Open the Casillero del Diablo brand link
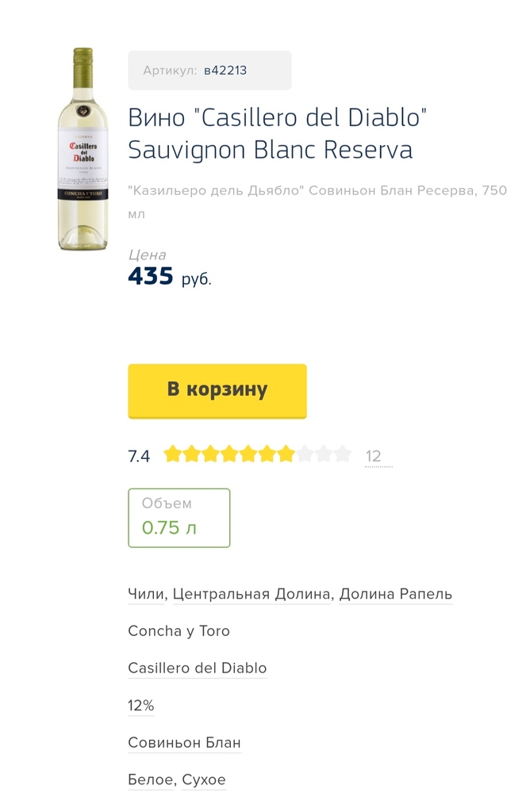This screenshot has height=812, width=526. 197,668
